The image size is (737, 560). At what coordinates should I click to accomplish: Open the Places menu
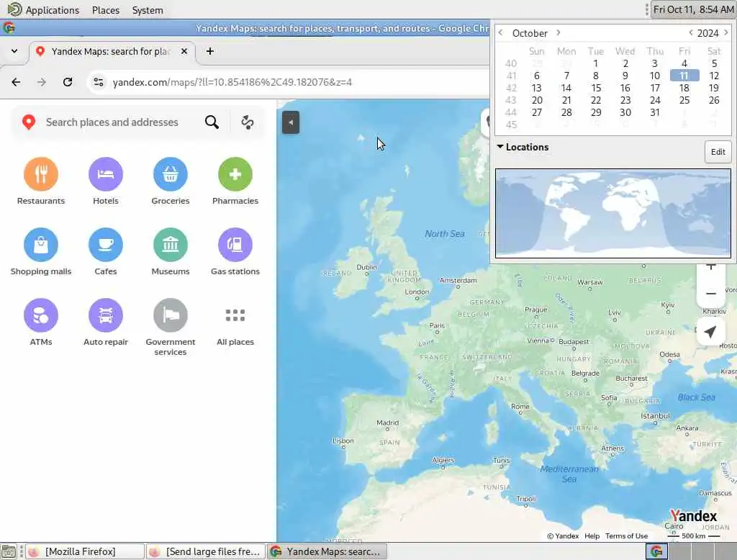coord(105,10)
